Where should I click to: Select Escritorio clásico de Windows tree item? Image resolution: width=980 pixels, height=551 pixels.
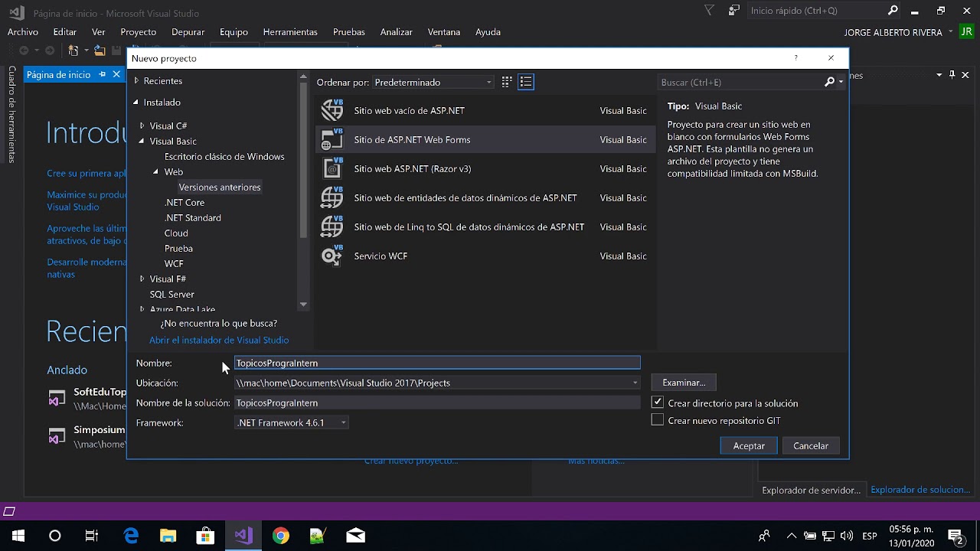coord(224,156)
